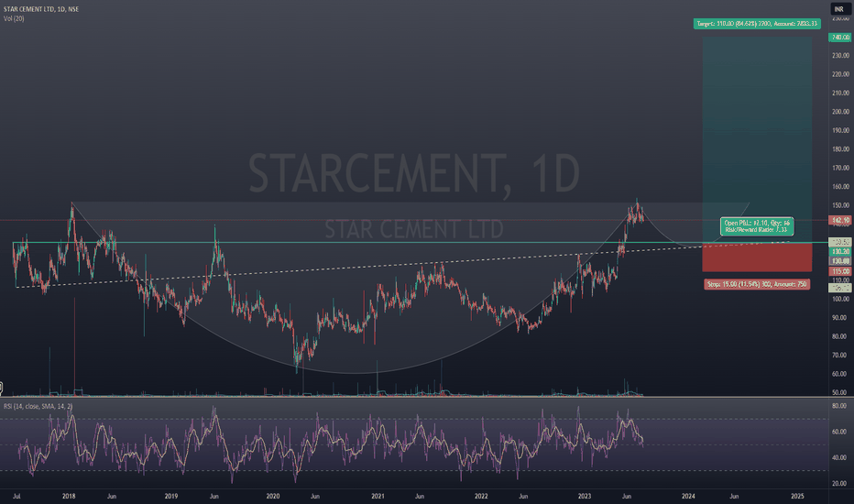Select the green profit zone of the long position
The image size is (854, 504).
(x=757, y=139)
